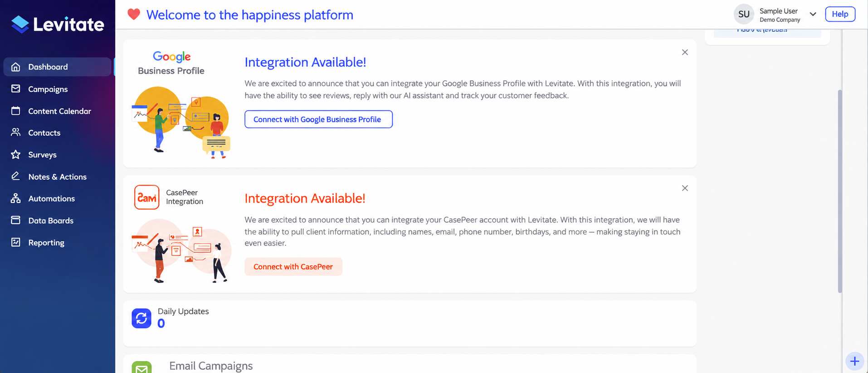Click the CasePeer integration illustration
868x373 pixels.
click(181, 250)
